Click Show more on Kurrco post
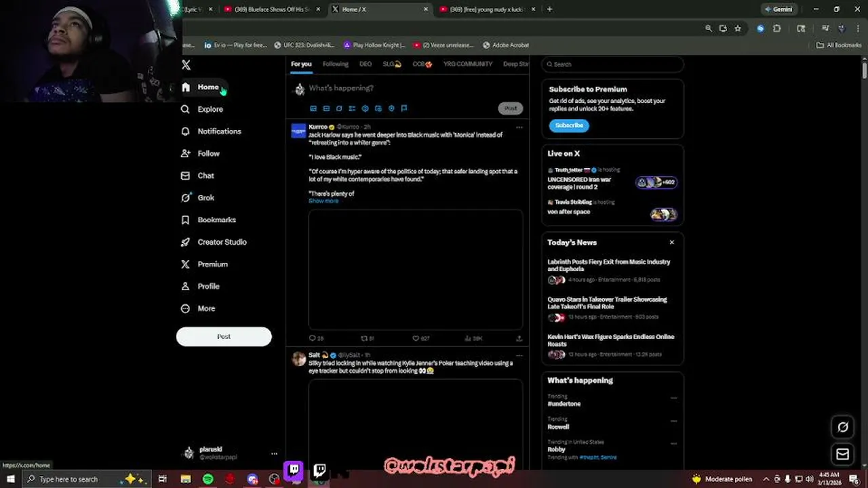The width and height of the screenshot is (868, 488). (x=323, y=201)
